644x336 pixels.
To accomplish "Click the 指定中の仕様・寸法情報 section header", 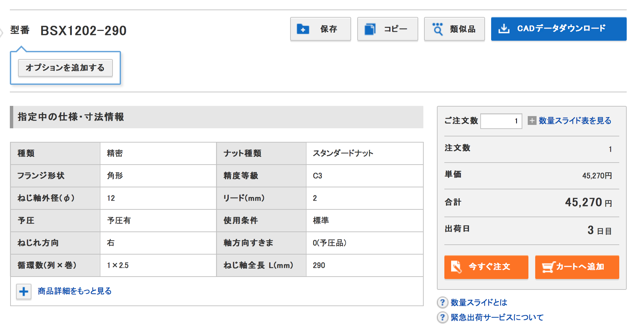I will (71, 117).
